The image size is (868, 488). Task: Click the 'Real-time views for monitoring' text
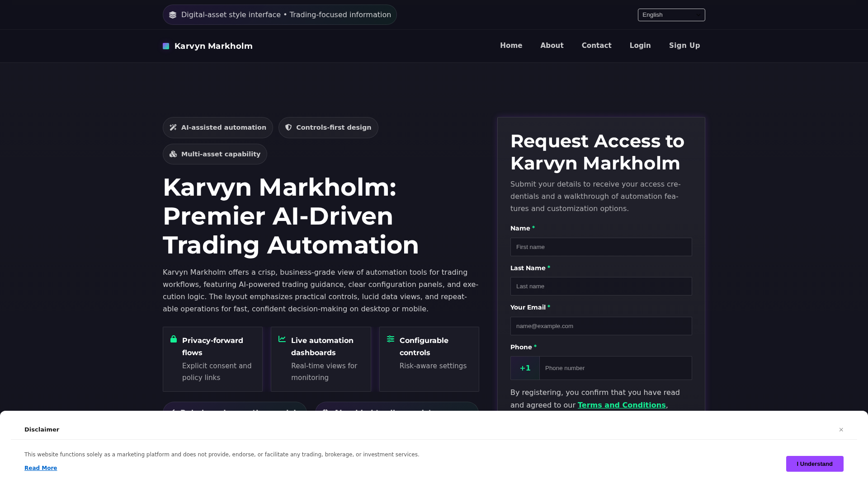[324, 372]
